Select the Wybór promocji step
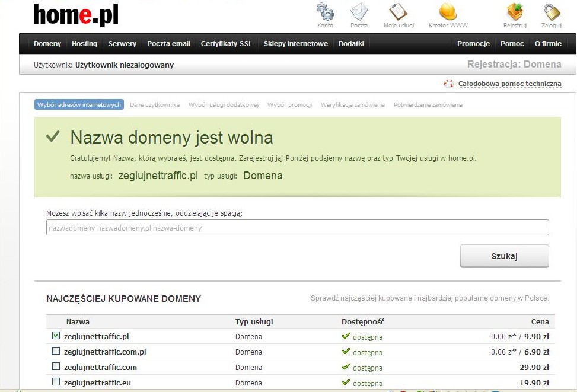Viewport: 577px width, 392px height. point(289,104)
